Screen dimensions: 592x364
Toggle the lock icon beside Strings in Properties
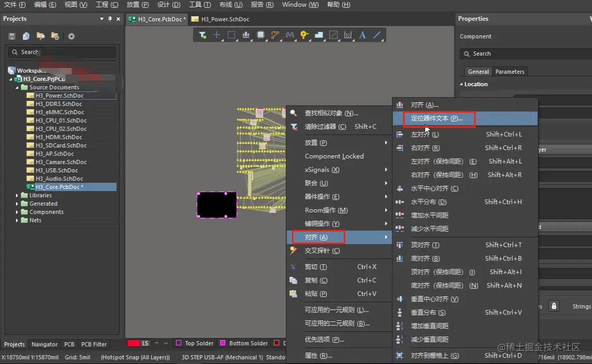(x=554, y=306)
